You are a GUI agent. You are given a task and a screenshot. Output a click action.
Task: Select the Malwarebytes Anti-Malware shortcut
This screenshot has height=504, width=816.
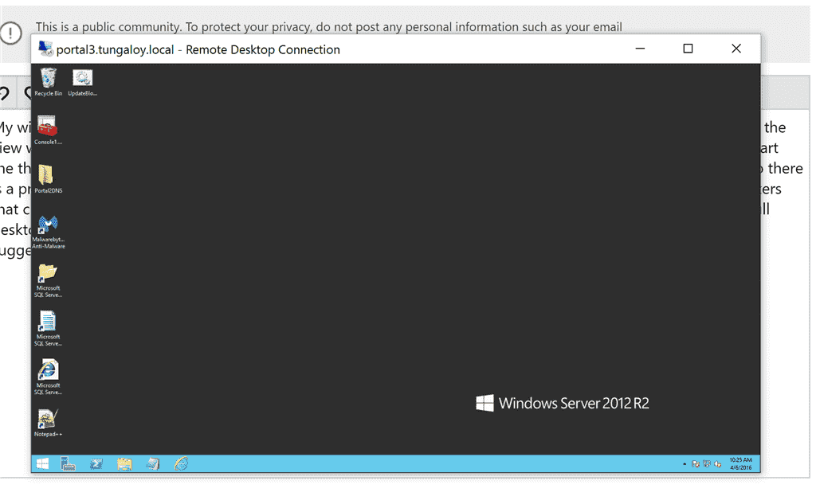click(x=48, y=232)
